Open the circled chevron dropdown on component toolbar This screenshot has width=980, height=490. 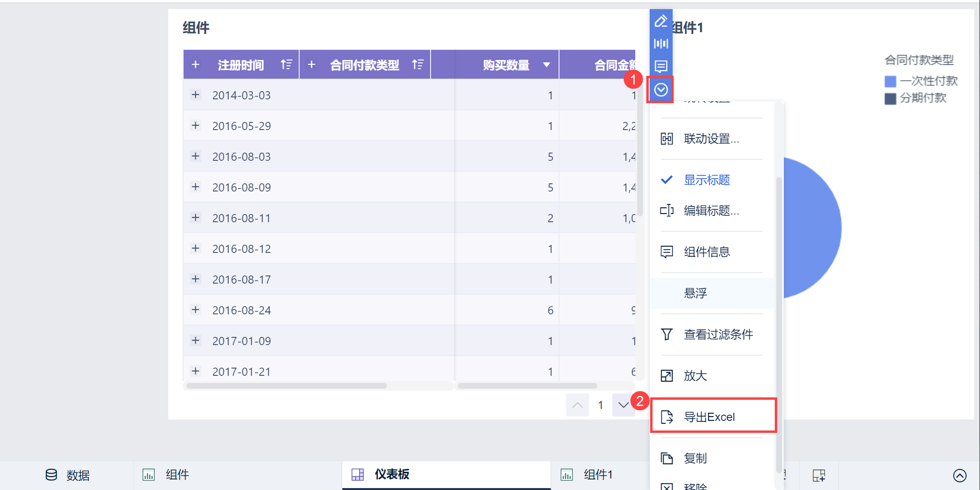coord(661,89)
